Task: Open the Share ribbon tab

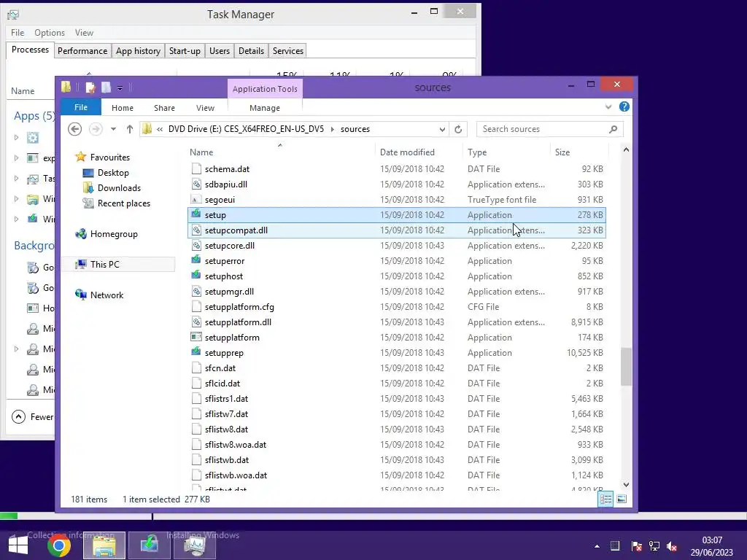Action: (164, 108)
